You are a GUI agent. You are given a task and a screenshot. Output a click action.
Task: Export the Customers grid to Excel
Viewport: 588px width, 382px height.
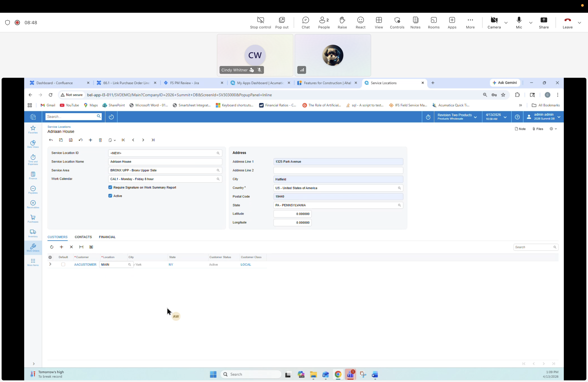(x=91, y=247)
